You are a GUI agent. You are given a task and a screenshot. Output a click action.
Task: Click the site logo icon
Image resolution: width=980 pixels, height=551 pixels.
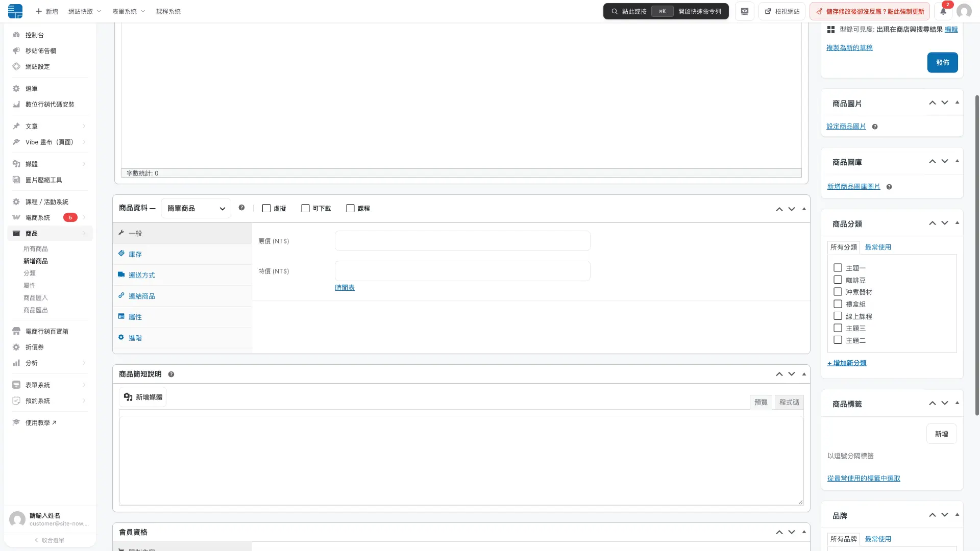pos(15,11)
